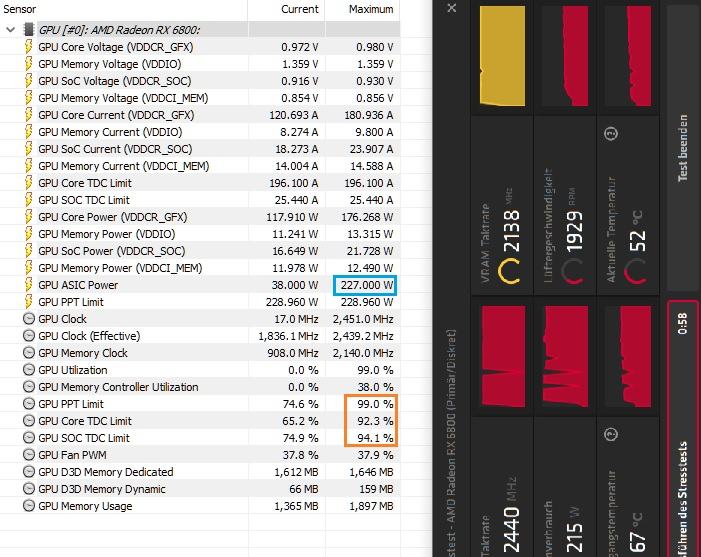The height and width of the screenshot is (557, 701).
Task: Click the yellow VRAM Taktrate graph
Action: [503, 56]
